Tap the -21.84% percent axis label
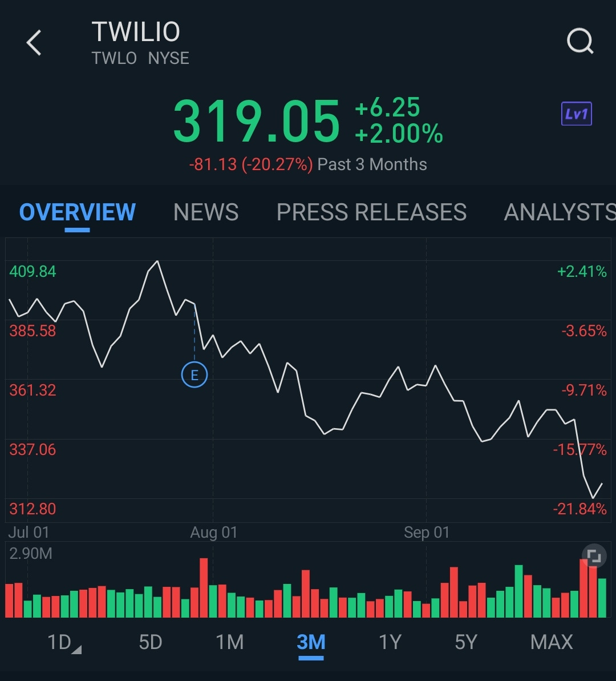Image resolution: width=616 pixels, height=681 pixels. click(580, 509)
